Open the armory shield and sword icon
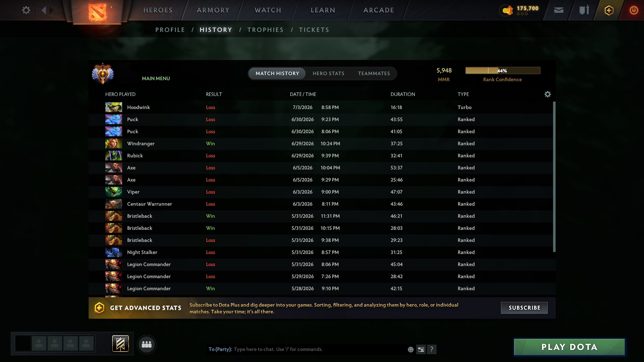 tap(584, 10)
